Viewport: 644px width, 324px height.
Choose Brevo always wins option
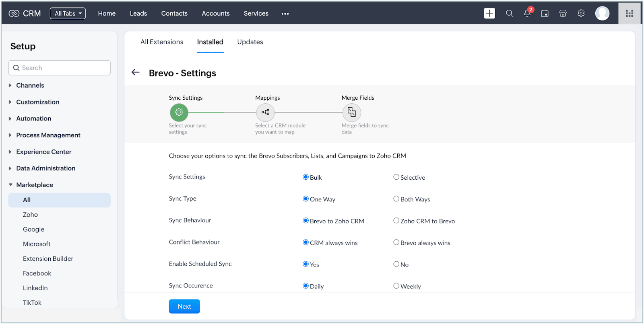[x=396, y=242]
